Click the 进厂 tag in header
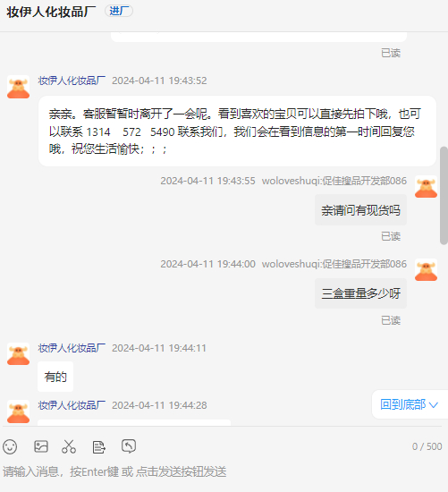This screenshot has height=492, width=448. click(x=119, y=12)
